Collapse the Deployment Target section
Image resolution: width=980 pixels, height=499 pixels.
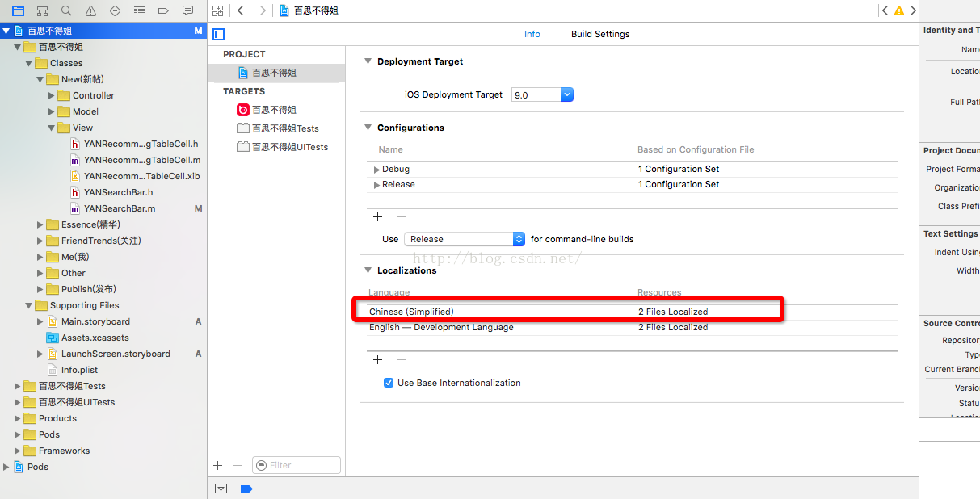coord(368,61)
